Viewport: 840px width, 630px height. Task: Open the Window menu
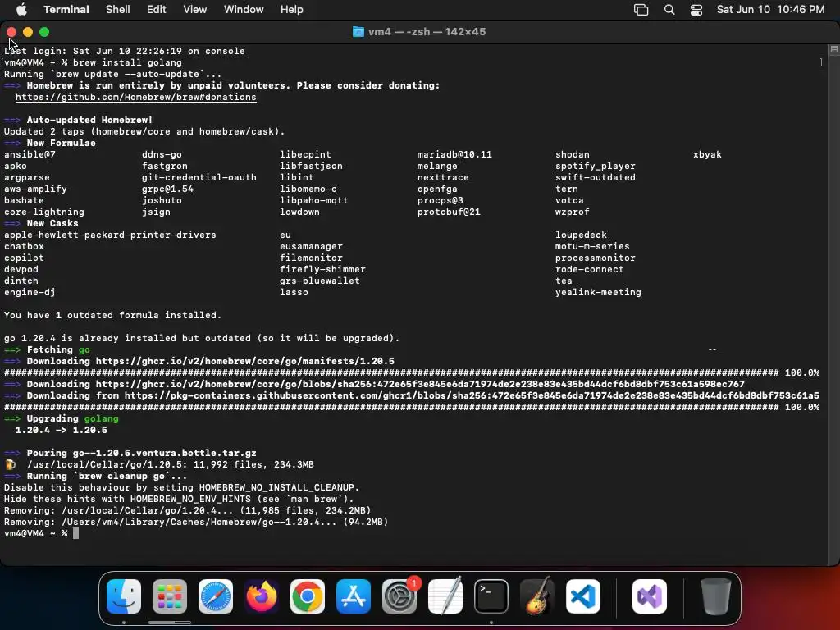click(x=244, y=9)
